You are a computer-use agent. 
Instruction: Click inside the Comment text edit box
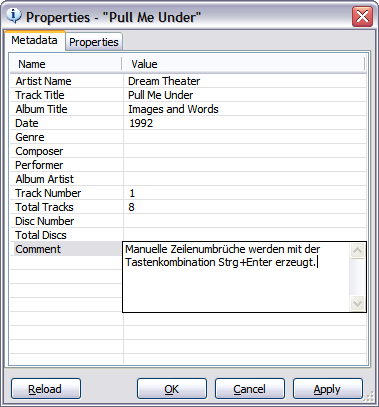click(x=237, y=277)
